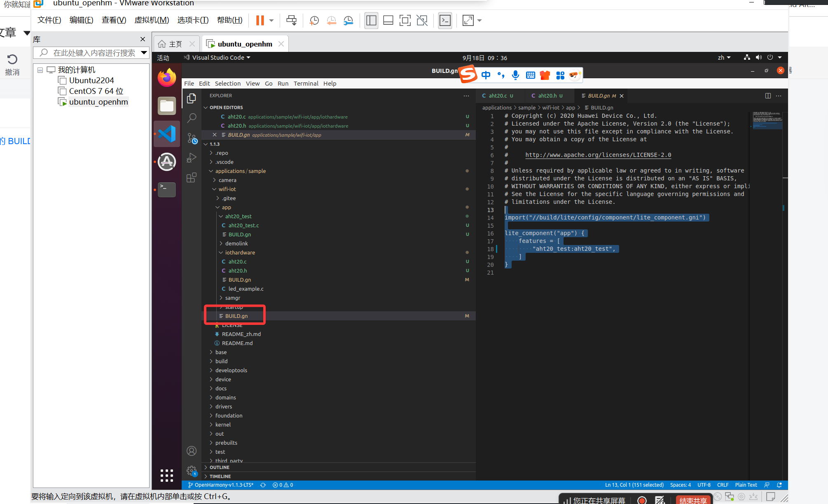Open VMware power options dropdown arrow
This screenshot has height=504, width=828.
(x=271, y=20)
